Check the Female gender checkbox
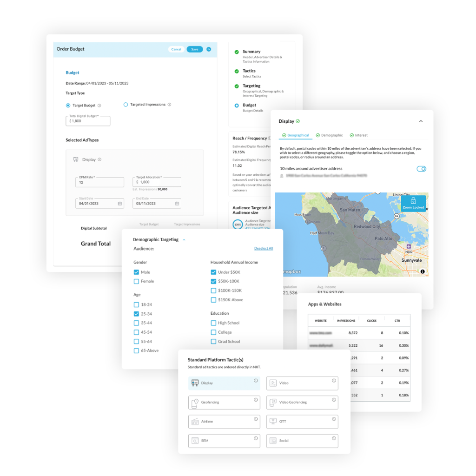476x476 pixels. [136, 281]
